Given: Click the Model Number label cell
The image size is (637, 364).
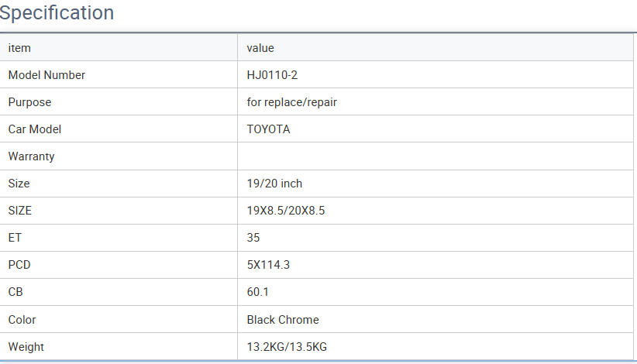Looking at the screenshot, I should click(46, 75).
